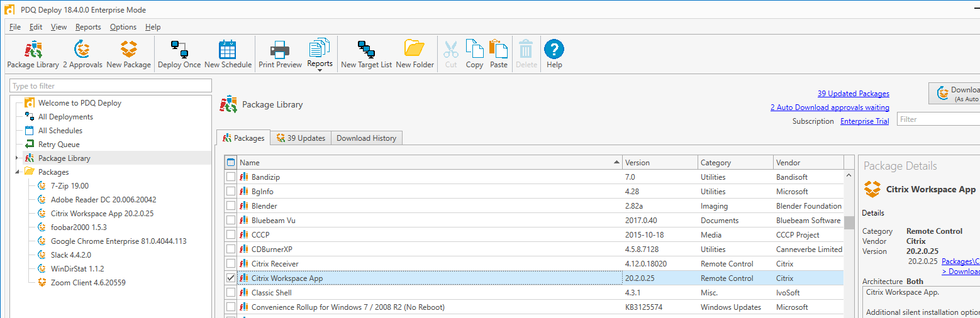
Task: Uncheck the Citrix Workspace App checkbox
Action: [x=231, y=278]
